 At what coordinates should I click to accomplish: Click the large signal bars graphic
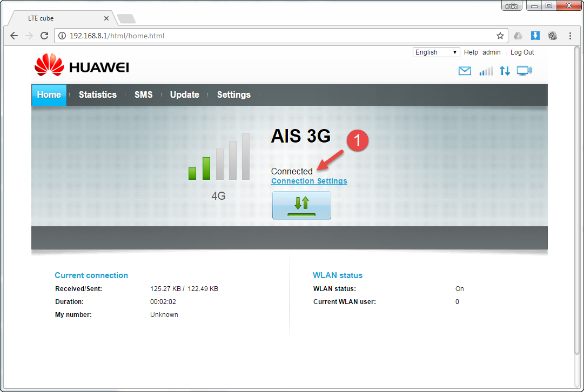[x=219, y=157]
